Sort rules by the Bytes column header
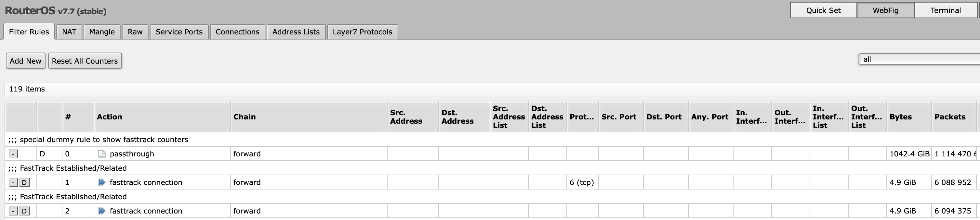Image resolution: width=980 pixels, height=220 pixels. coord(900,117)
